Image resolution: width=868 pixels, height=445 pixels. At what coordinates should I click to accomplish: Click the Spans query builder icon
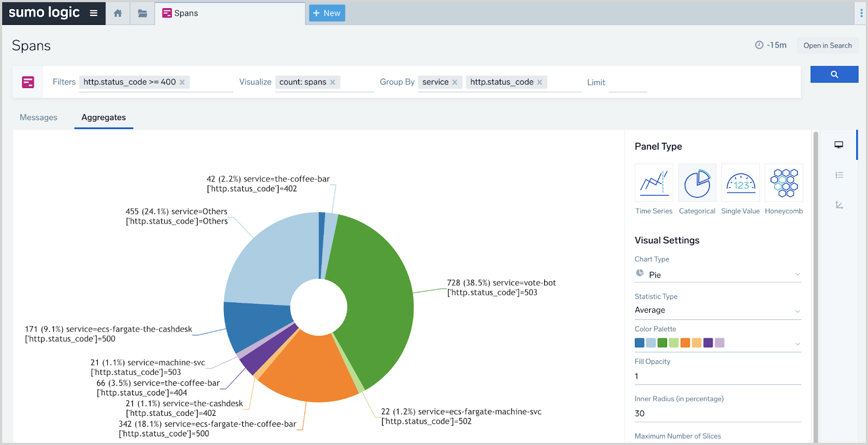[x=28, y=82]
